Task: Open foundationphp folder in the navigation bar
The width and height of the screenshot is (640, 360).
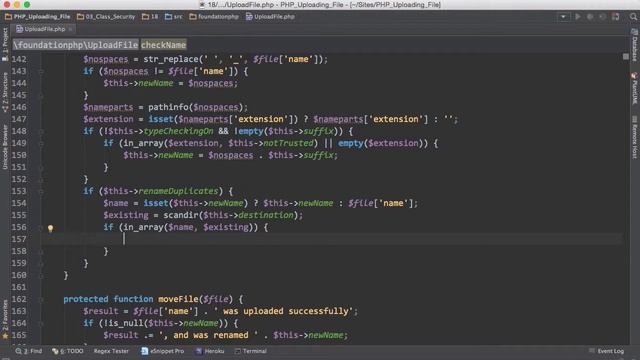Action: (214, 17)
